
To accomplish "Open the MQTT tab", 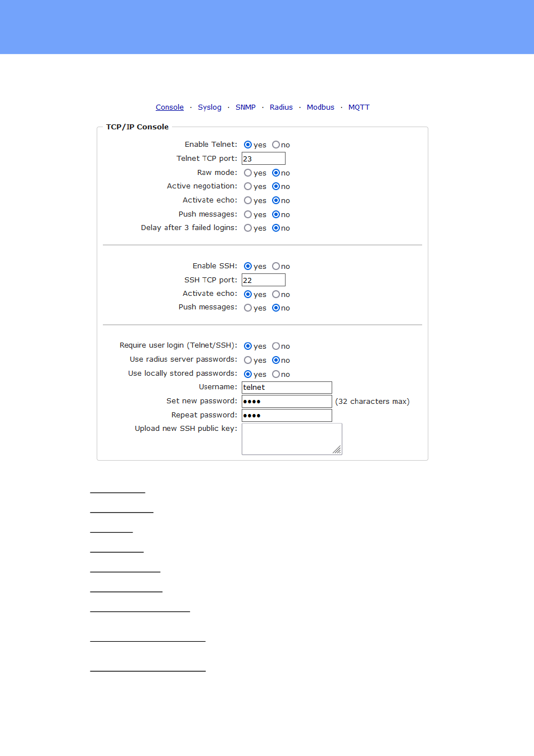I will click(359, 107).
